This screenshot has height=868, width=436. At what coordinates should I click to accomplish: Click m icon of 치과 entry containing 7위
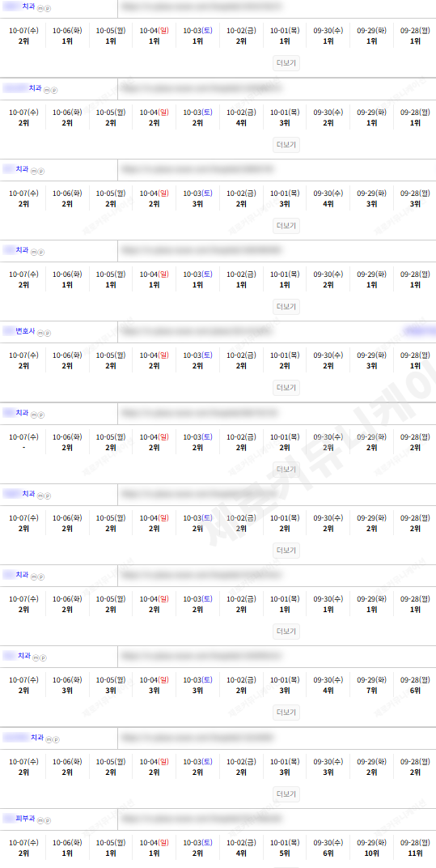[36, 657]
